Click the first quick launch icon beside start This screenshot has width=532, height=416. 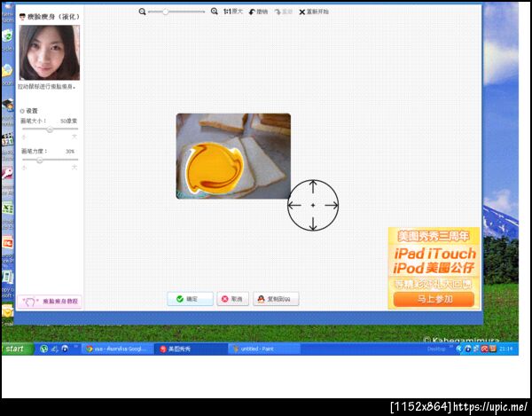[x=43, y=349]
